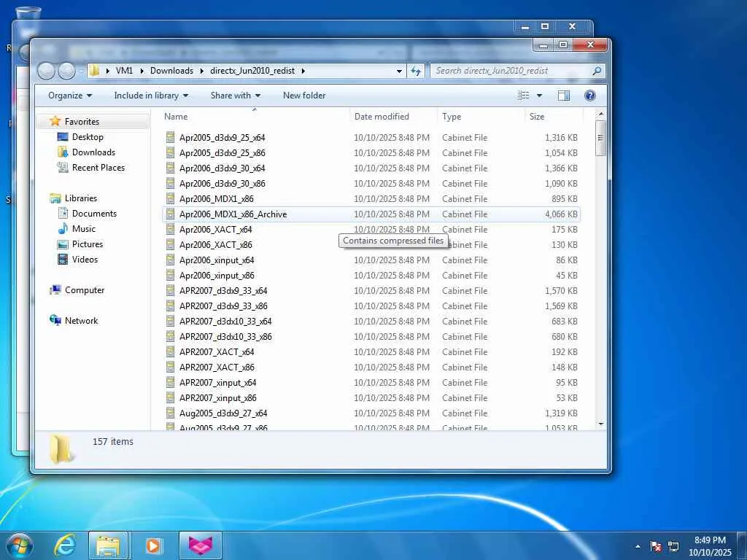Click the pink fox app taskbar icon
The width and height of the screenshot is (747, 560).
coord(200,545)
